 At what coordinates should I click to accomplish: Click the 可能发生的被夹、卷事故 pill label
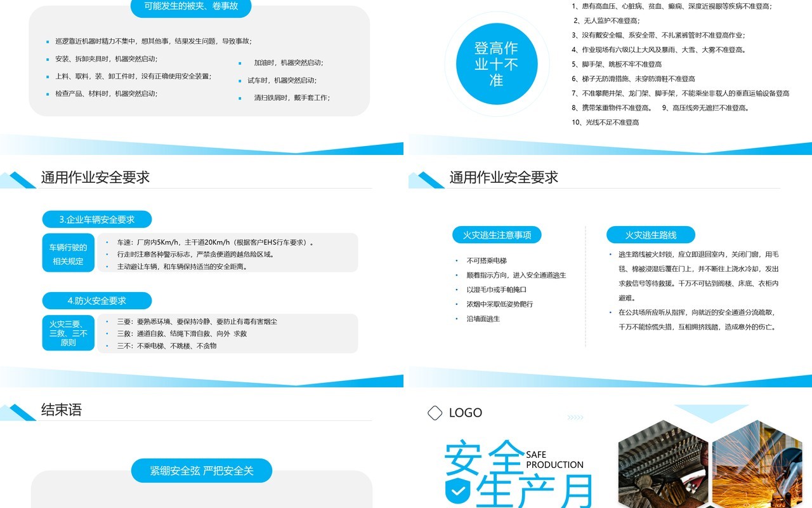click(191, 7)
